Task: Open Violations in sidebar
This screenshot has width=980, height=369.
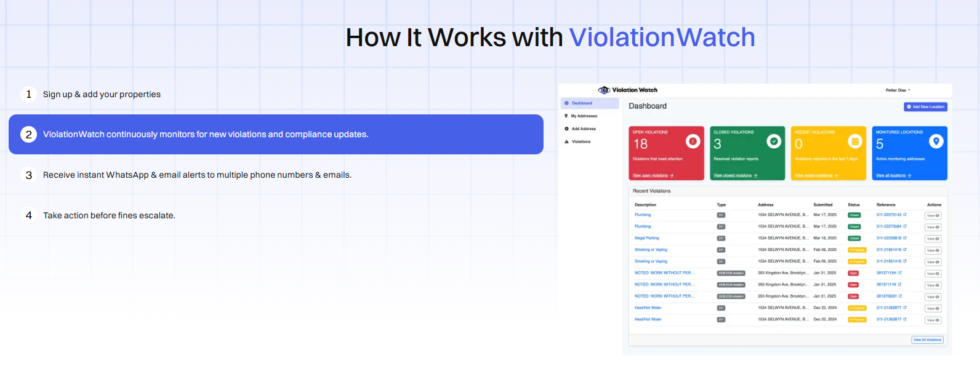Action: click(581, 141)
